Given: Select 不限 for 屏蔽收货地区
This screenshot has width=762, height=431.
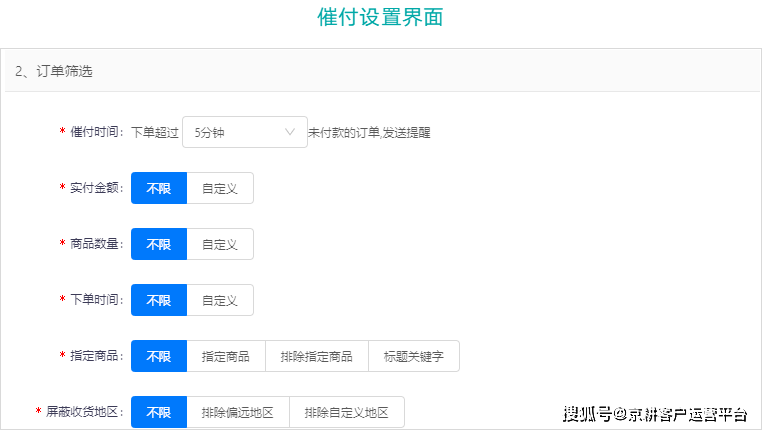Looking at the screenshot, I should [159, 412].
